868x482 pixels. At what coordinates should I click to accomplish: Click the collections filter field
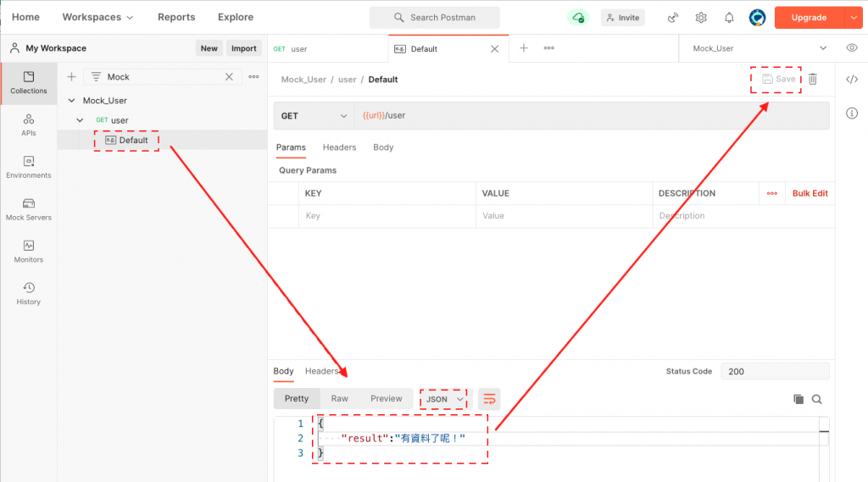164,77
